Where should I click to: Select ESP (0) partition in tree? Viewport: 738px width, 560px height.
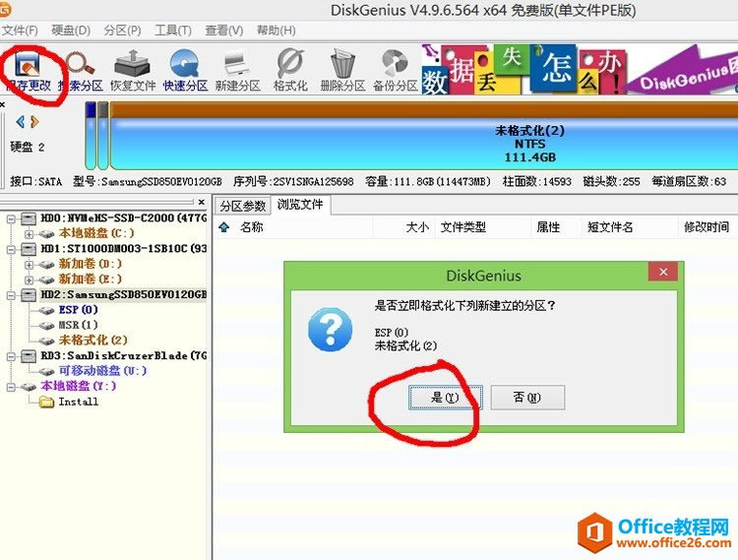(x=78, y=310)
